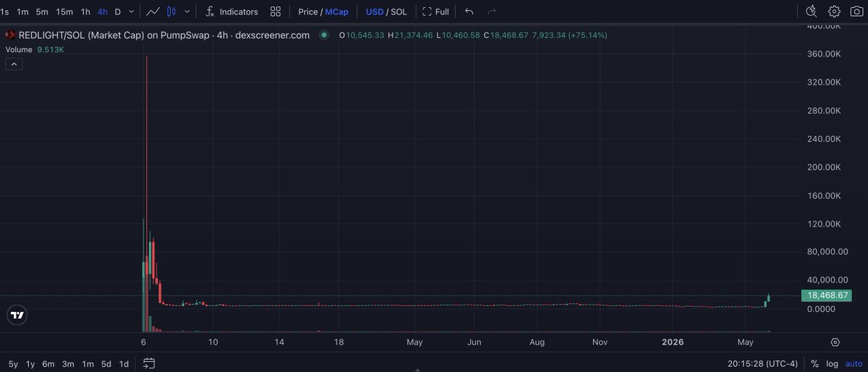Image resolution: width=868 pixels, height=372 pixels.
Task: Click the 360.00K price axis label
Action: pos(825,54)
